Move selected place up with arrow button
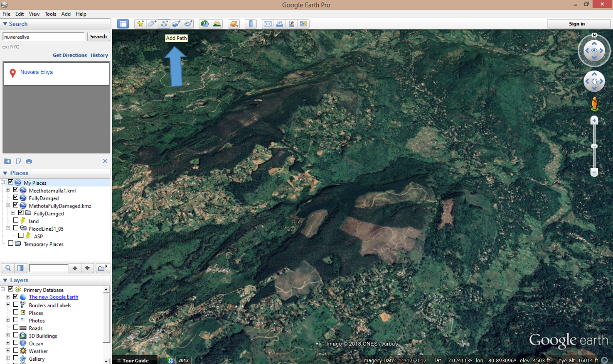The height and width of the screenshot is (364, 613). (75, 268)
